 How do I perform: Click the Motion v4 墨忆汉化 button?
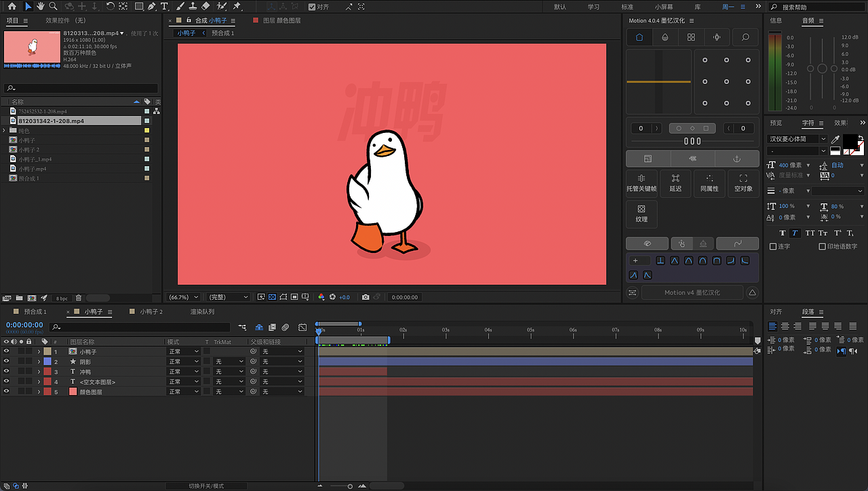pos(692,292)
